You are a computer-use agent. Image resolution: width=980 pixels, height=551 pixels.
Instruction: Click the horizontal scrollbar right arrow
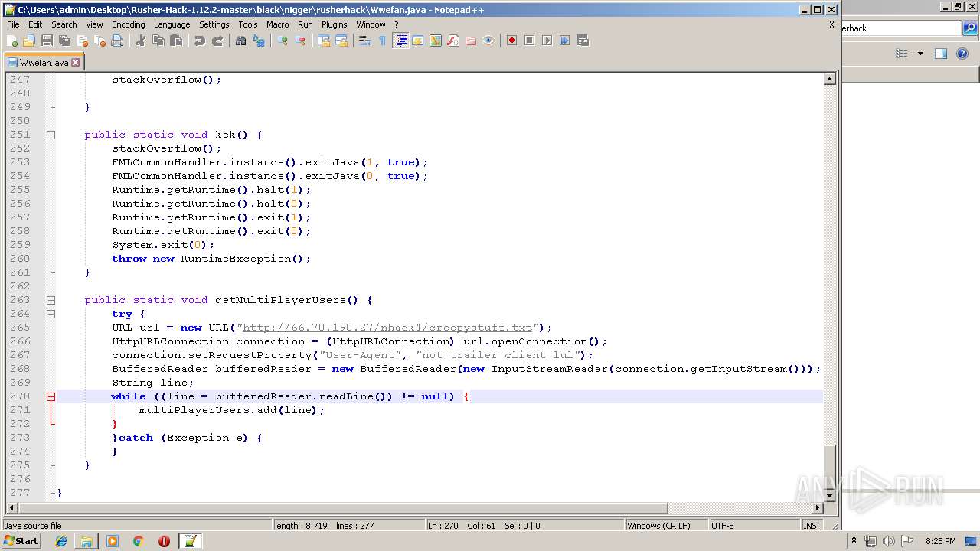pyautogui.click(x=818, y=508)
